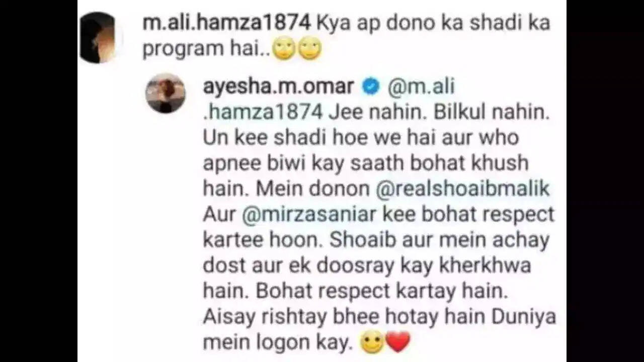Follow the @m.ali mention in the reply
This screenshot has height=362, width=644.
(x=421, y=86)
